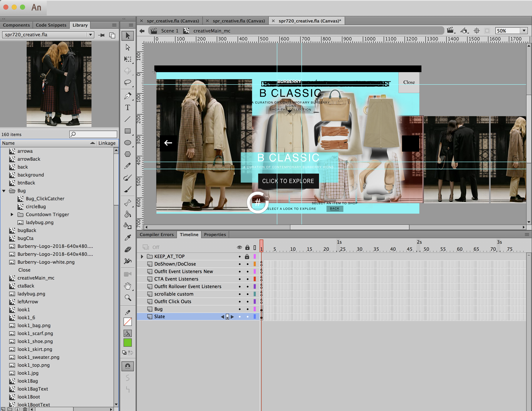This screenshot has width=532, height=411.
Task: Open the 50% zoom level dropdown
Action: pos(524,31)
